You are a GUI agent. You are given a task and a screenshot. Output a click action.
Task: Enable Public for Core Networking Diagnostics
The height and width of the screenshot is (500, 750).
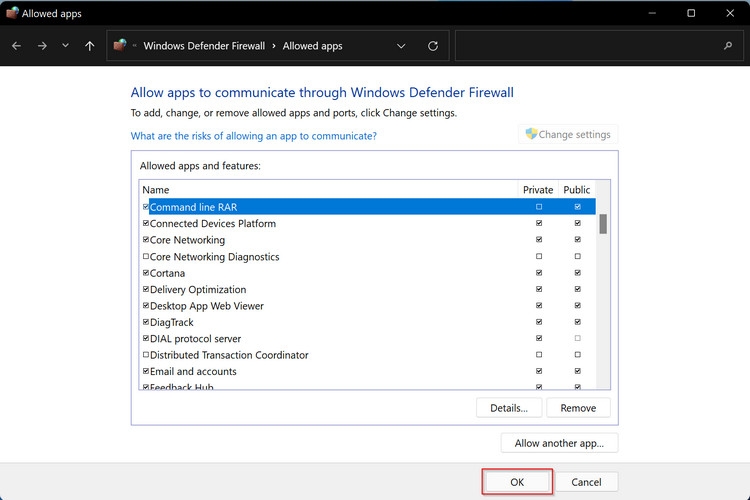(x=578, y=256)
